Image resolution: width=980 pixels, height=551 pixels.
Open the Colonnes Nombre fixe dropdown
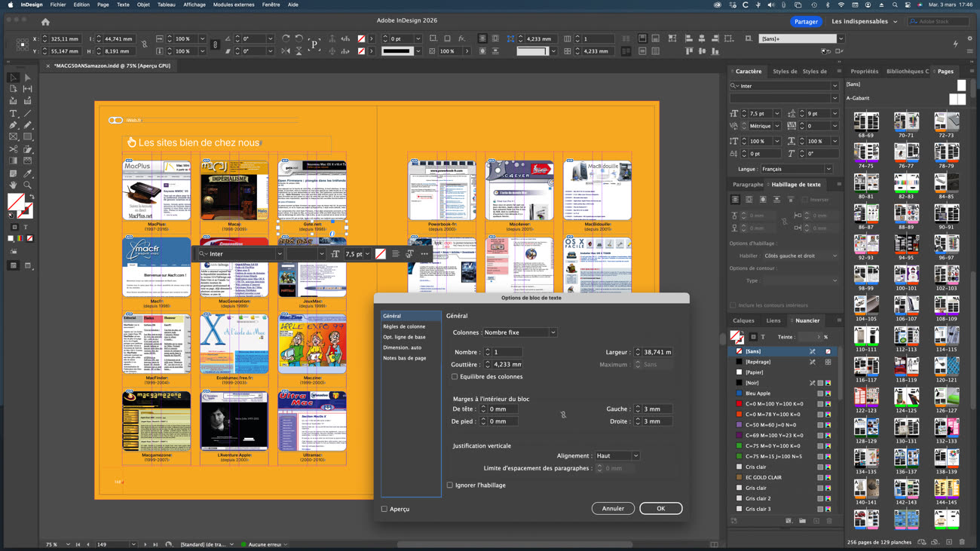point(519,332)
